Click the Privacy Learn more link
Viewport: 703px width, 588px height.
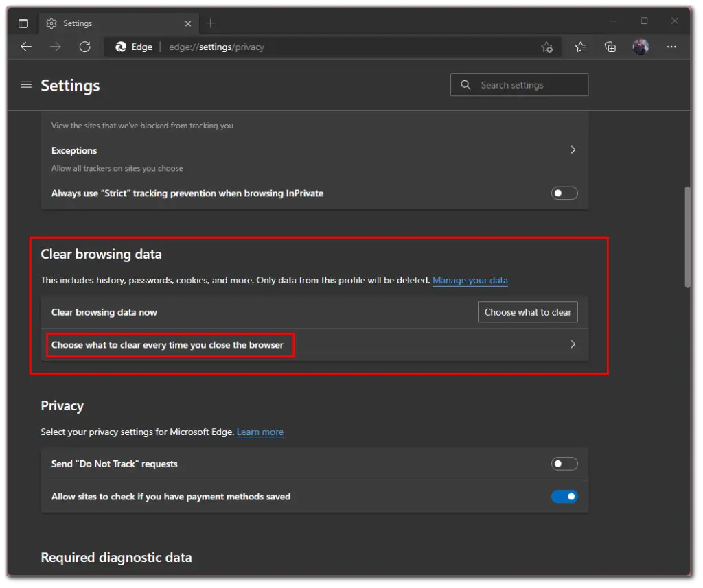click(260, 432)
